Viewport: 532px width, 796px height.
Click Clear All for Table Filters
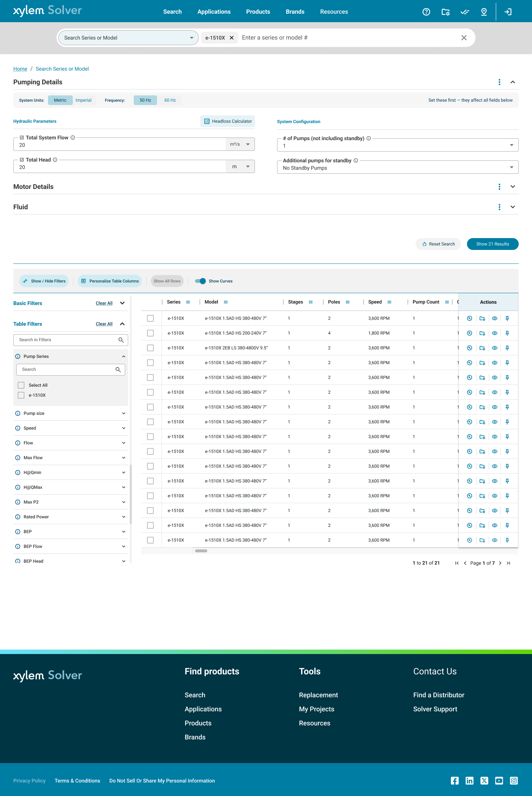(x=104, y=324)
